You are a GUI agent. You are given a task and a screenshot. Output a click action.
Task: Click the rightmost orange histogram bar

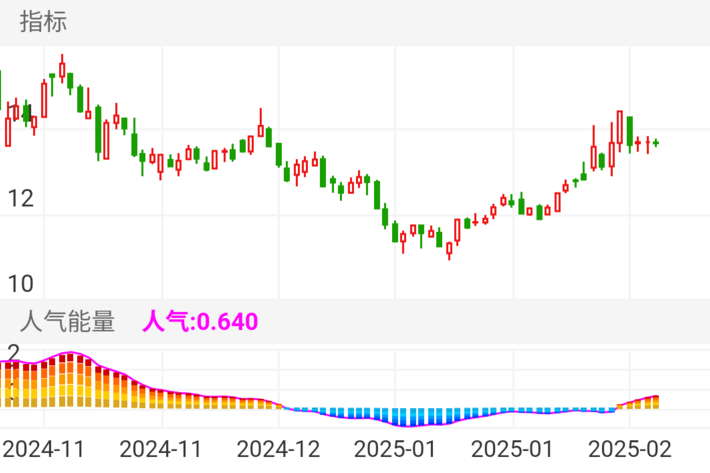click(656, 402)
